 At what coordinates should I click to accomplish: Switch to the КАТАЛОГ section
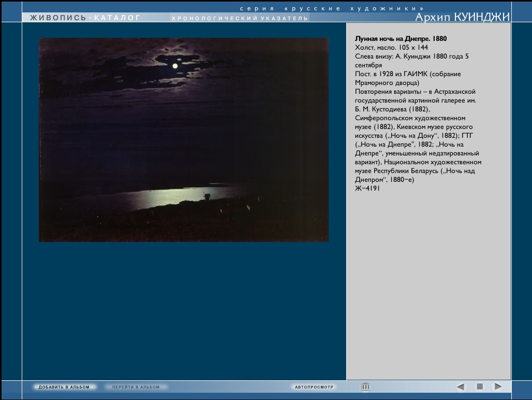(x=117, y=18)
